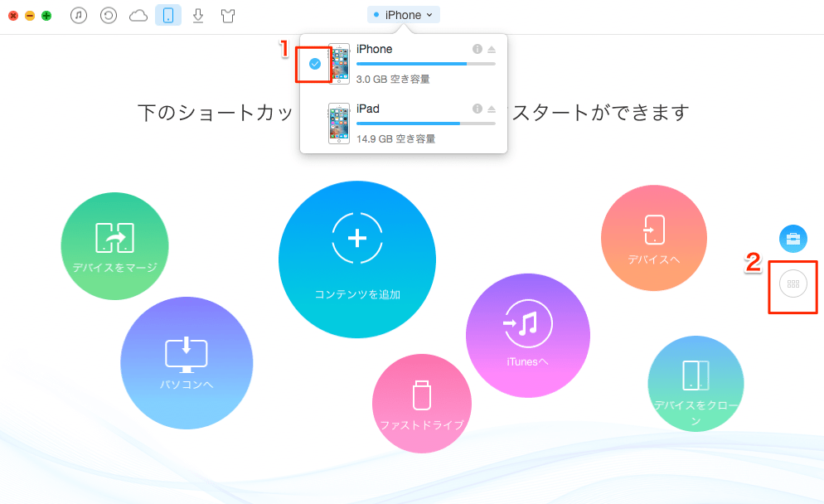Screen dimensions: 824x504
Task: Click the cloud icon in the top toolbar
Action: point(138,15)
